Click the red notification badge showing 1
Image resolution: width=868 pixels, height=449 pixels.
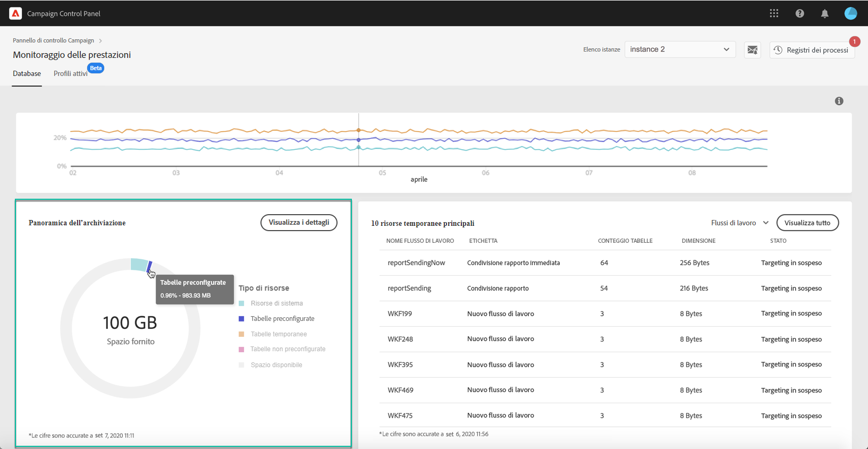pyautogui.click(x=855, y=41)
